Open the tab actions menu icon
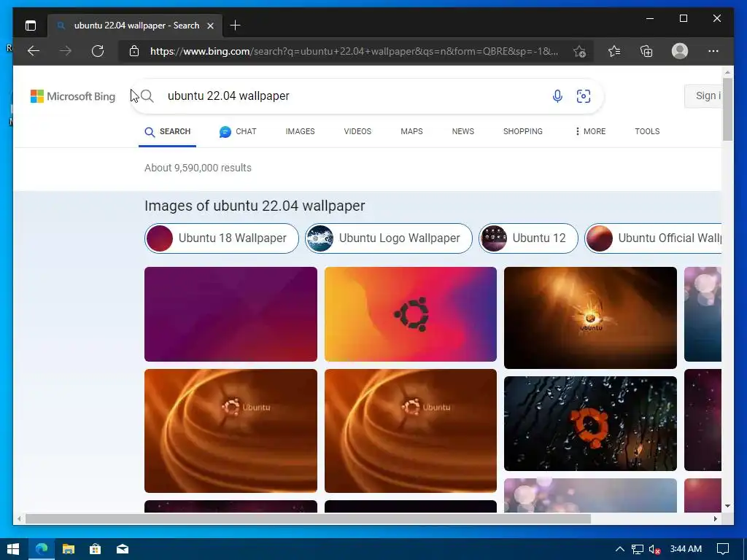Viewport: 747px width, 560px height. tap(31, 26)
